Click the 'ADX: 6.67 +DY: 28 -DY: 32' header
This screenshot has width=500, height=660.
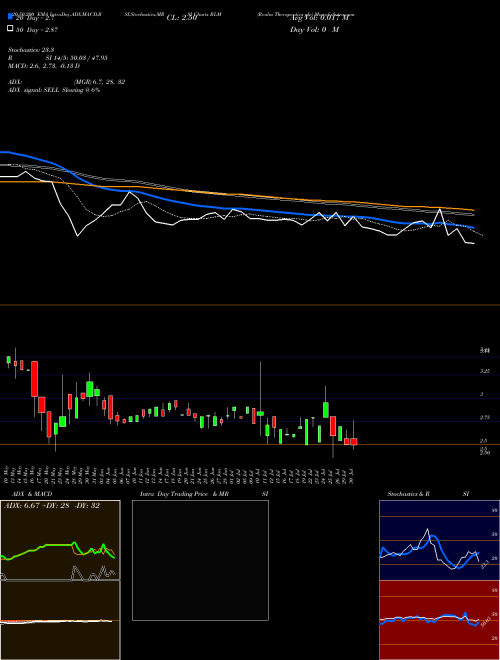coord(52,506)
